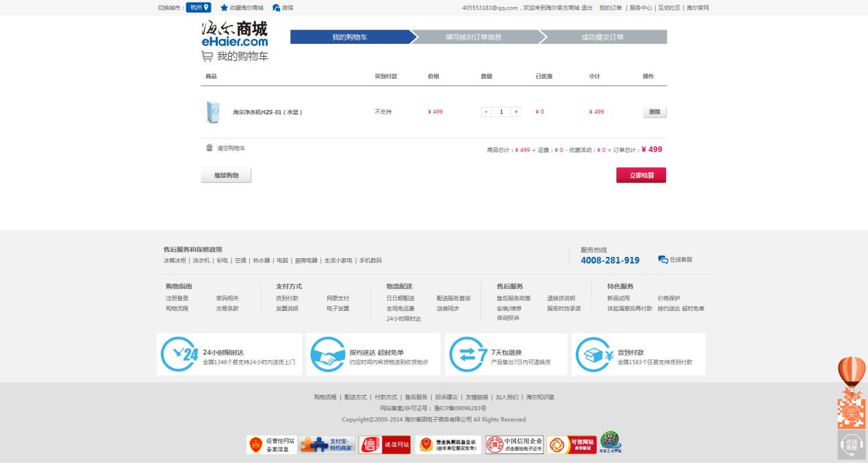Click the 咨询投诉 link
The width and height of the screenshot is (868, 463).
508,318
